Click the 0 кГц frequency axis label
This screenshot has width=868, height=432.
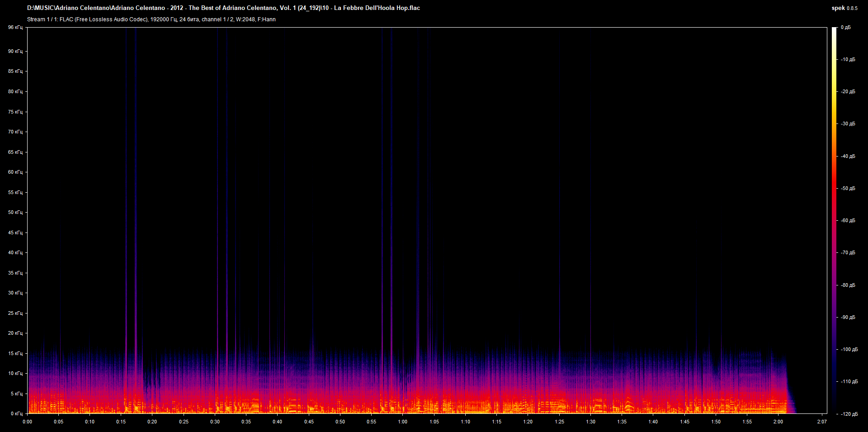pos(16,413)
